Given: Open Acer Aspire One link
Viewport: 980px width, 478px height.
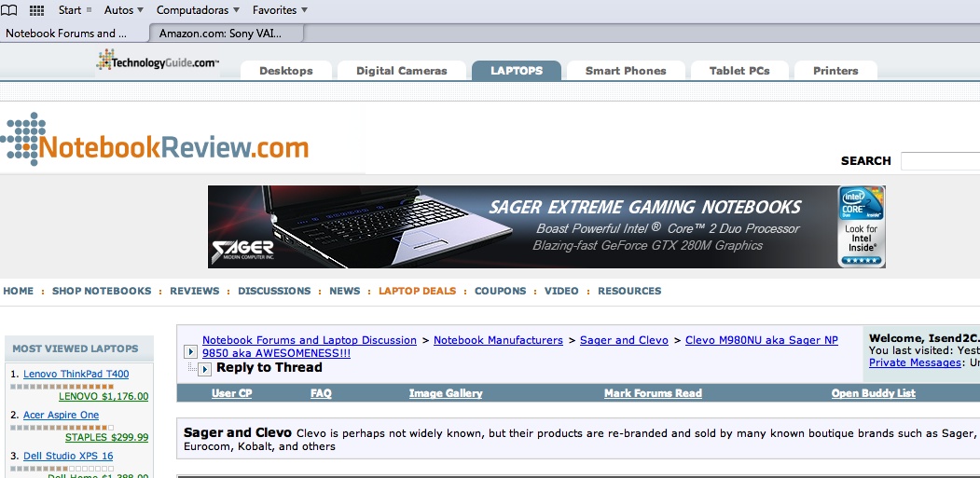Looking at the screenshot, I should [61, 415].
